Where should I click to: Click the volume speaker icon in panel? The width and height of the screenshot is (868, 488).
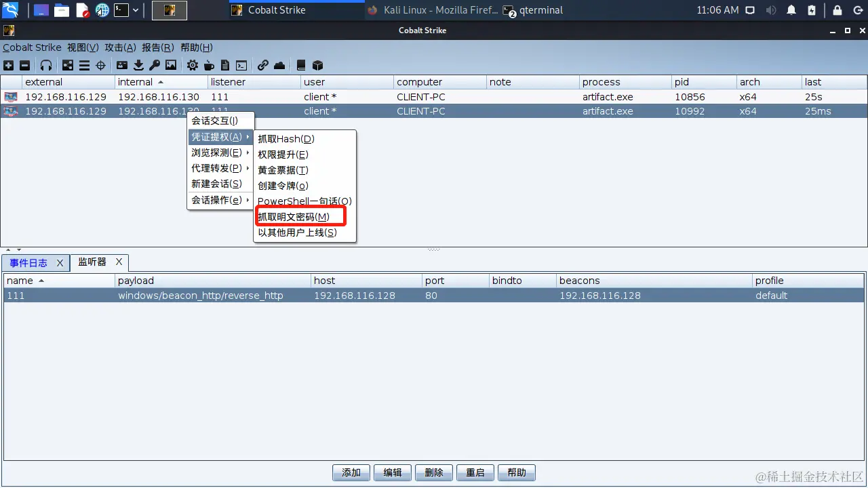click(x=771, y=10)
